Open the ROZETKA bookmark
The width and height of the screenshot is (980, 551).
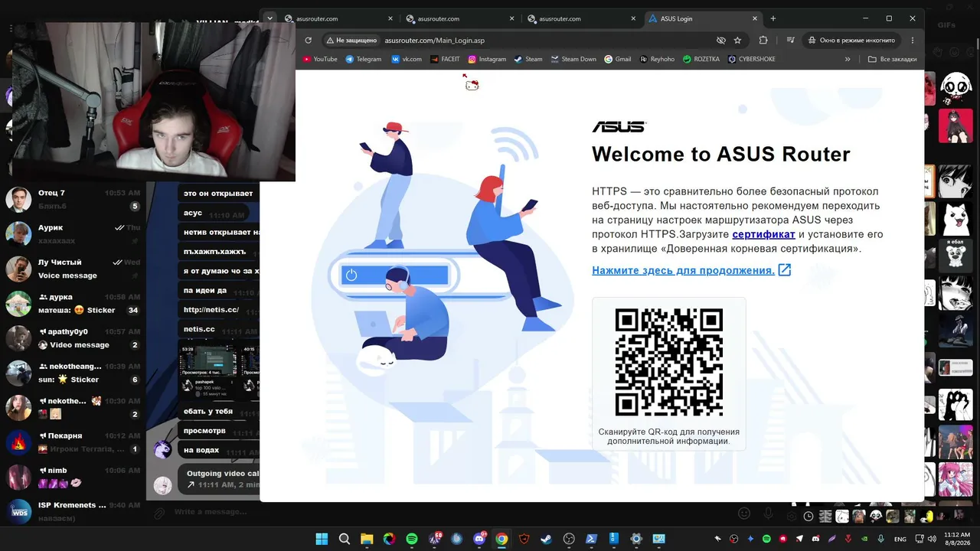click(701, 59)
